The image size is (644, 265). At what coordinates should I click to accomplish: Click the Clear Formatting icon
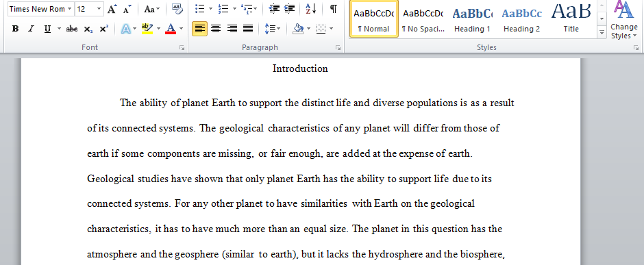[x=177, y=9]
